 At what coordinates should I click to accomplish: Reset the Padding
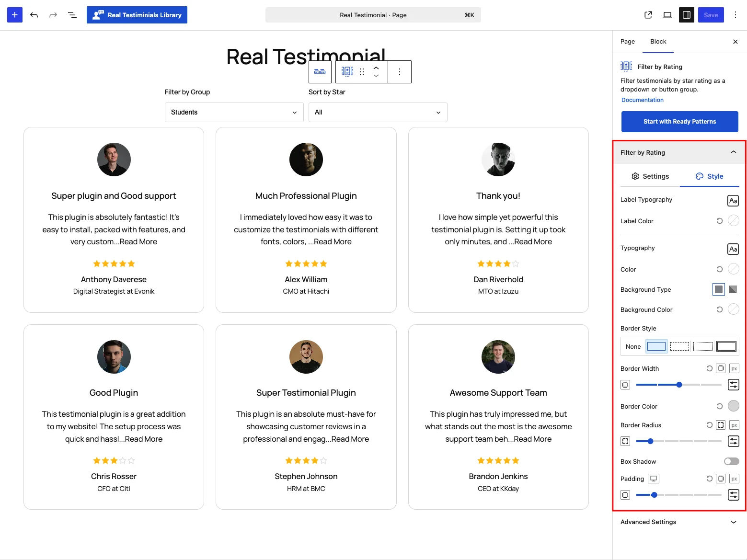(x=710, y=479)
